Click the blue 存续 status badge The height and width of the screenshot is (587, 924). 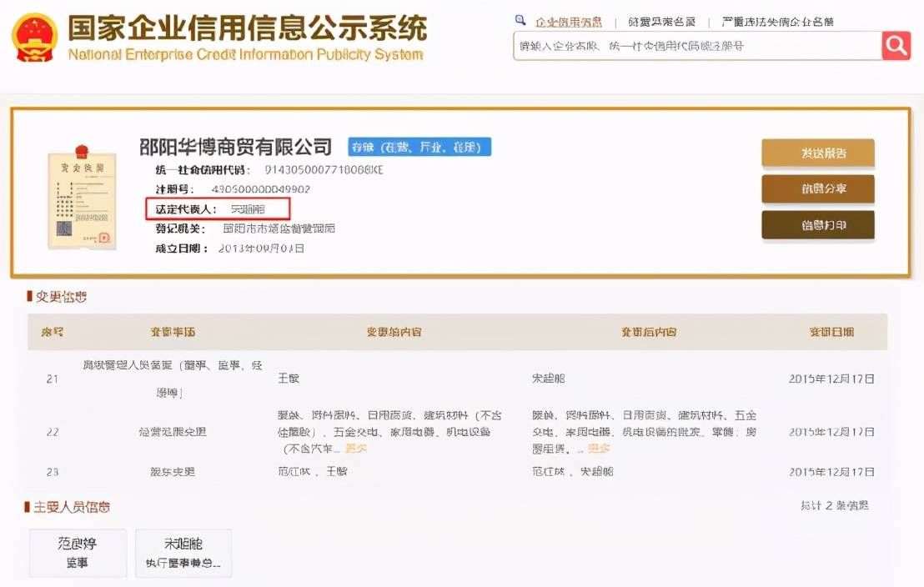click(x=419, y=148)
